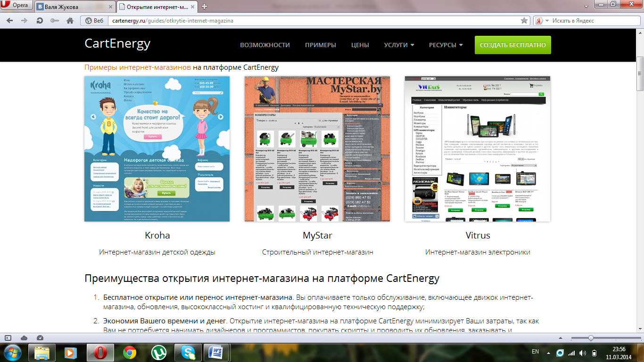Switch to the Валя Жукова tab
Viewport: 644px width, 362px height.
tap(74, 7)
